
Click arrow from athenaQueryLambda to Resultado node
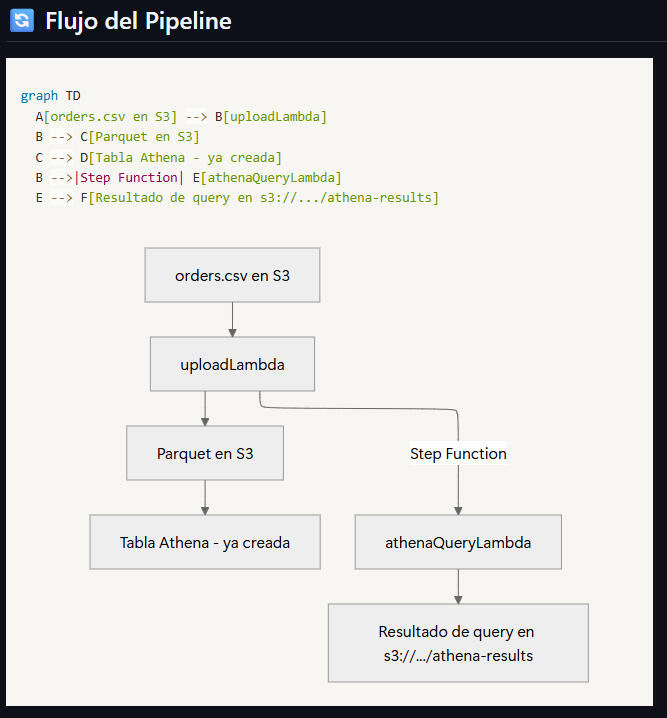[458, 586]
